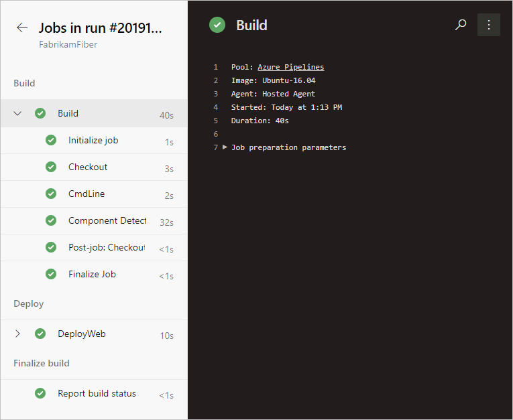Click the back arrow icon
This screenshot has width=513, height=420.
(x=22, y=27)
